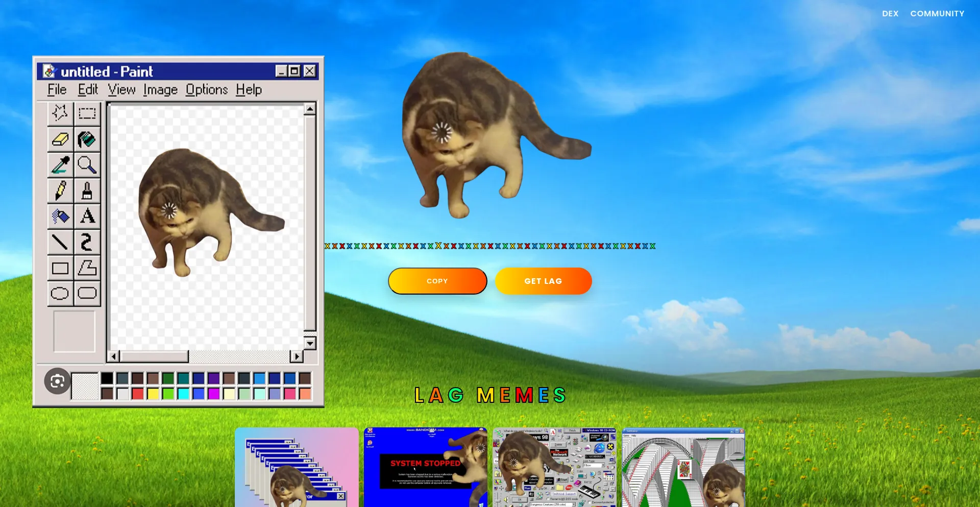Open the Image menu in Paint

(160, 90)
